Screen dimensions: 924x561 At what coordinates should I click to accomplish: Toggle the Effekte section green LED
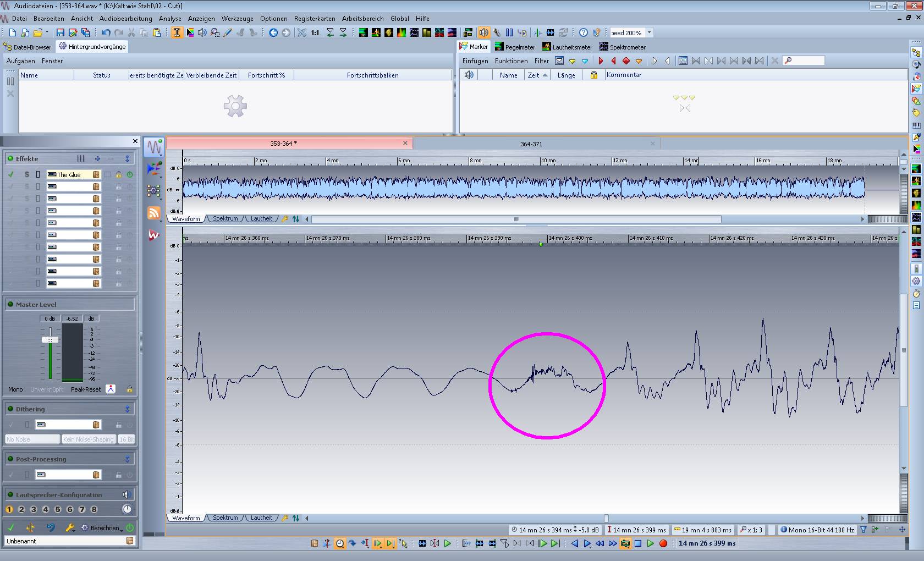point(10,159)
